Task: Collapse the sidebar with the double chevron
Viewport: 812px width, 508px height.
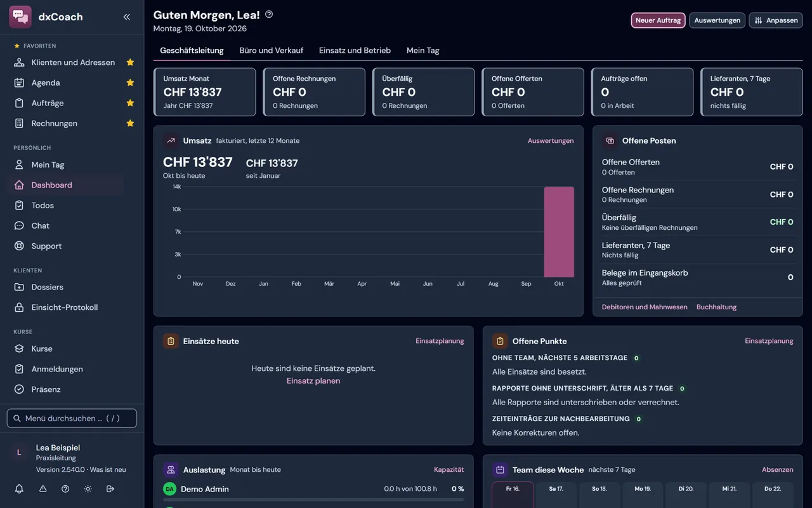Action: (x=127, y=17)
